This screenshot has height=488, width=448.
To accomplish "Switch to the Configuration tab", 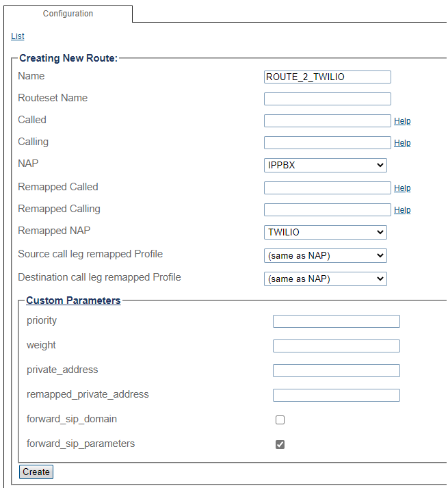I will 68,14.
